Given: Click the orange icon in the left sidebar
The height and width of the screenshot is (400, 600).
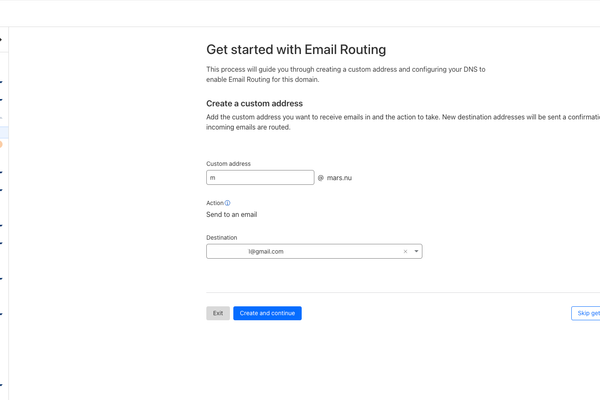Looking at the screenshot, I should [1, 144].
